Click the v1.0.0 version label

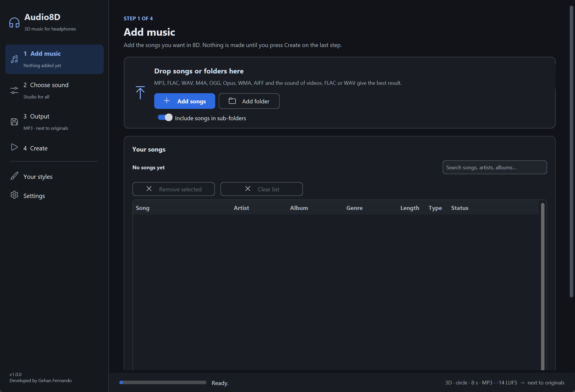click(x=15, y=374)
